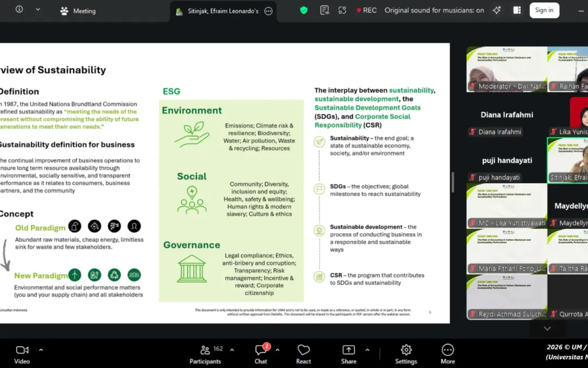
Task: Click the REC recording indicator
Action: [x=366, y=10]
